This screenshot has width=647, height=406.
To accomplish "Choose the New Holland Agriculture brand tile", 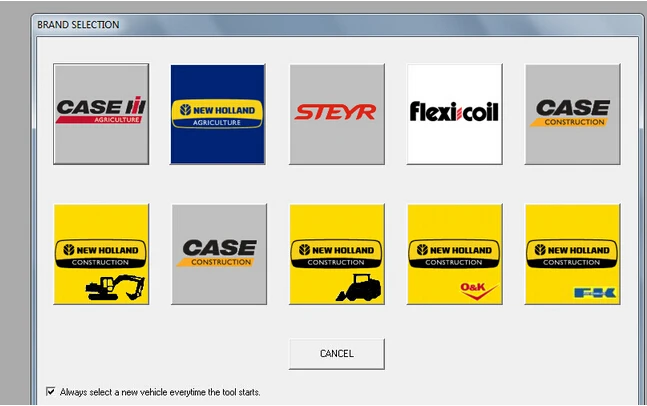I will tap(218, 114).
